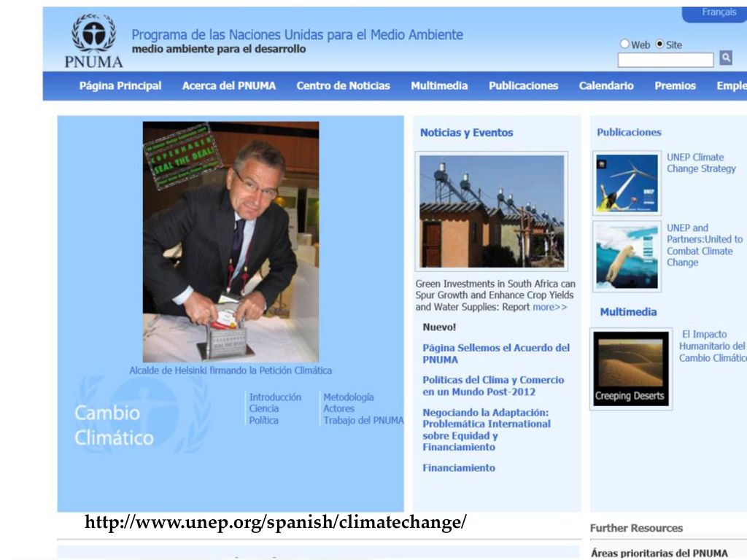Open El Impacto Humanitario del Cambio Climático link

point(713,346)
